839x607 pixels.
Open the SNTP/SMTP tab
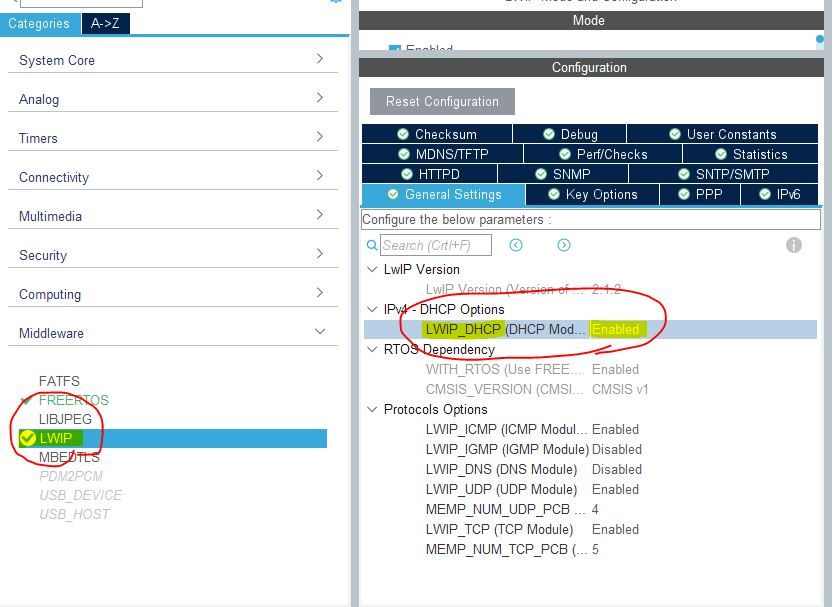(723, 174)
